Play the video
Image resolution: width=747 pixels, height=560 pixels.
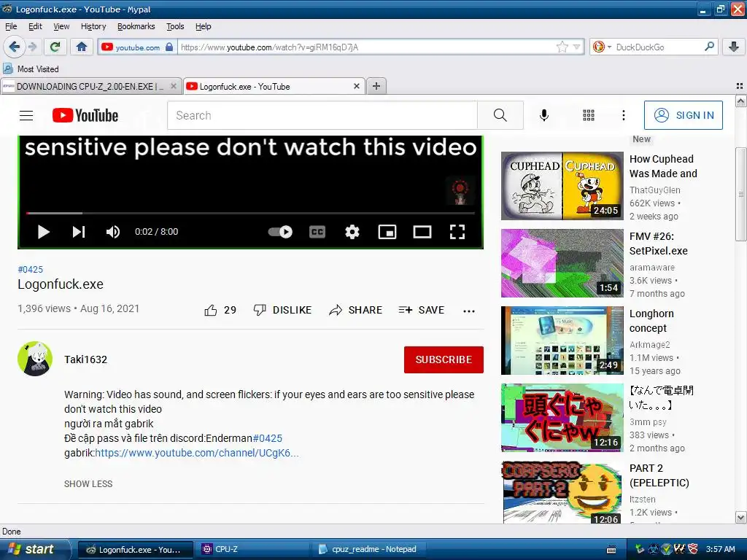pos(43,232)
